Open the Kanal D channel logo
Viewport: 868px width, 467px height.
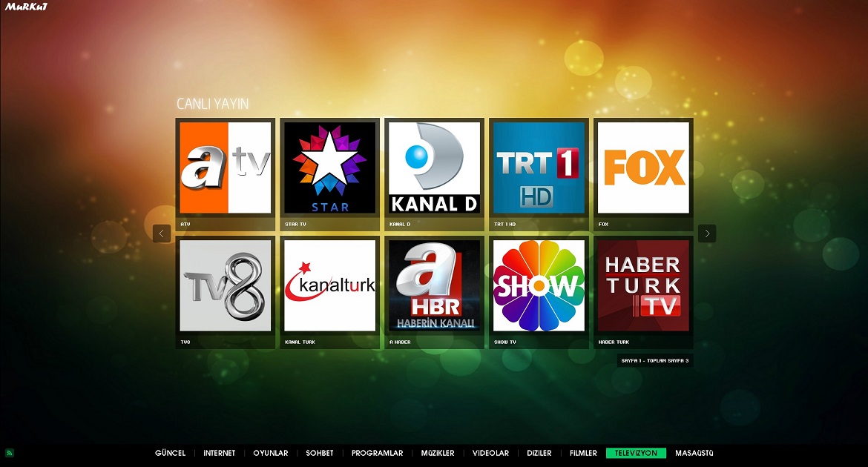pyautogui.click(x=435, y=168)
